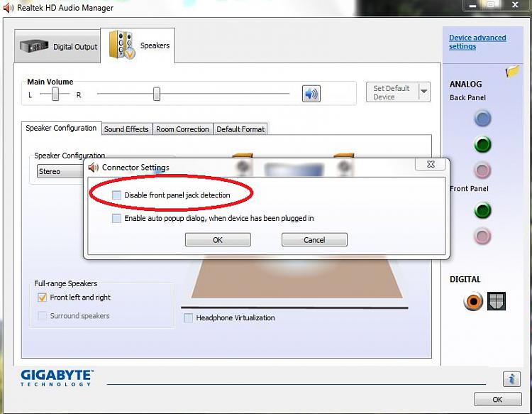Toggle Surround speakers checkbox
The height and width of the screenshot is (414, 532).
(42, 316)
